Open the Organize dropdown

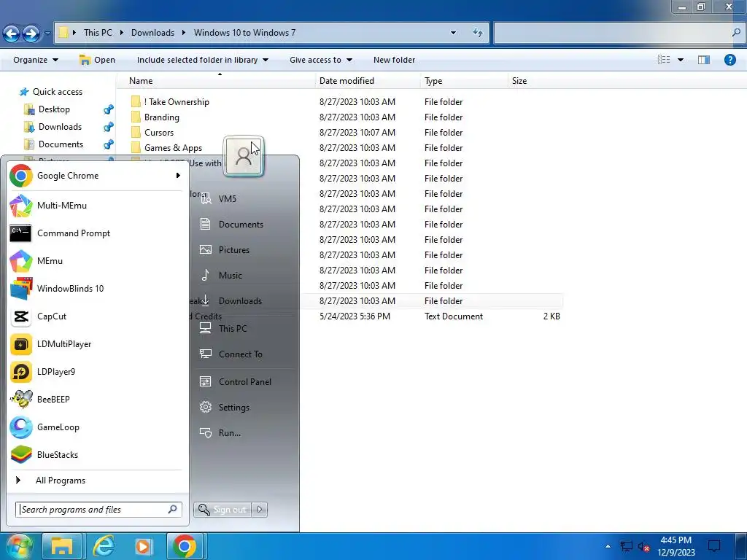[x=36, y=60]
